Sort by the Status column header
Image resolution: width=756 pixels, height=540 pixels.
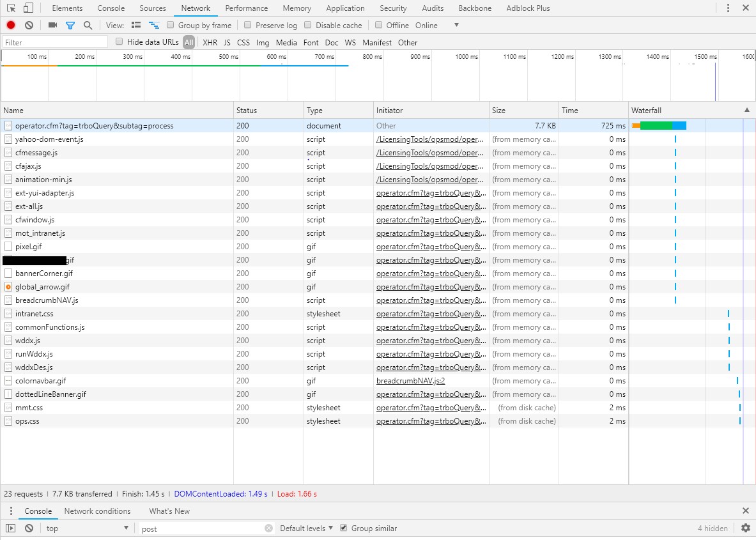coord(268,111)
